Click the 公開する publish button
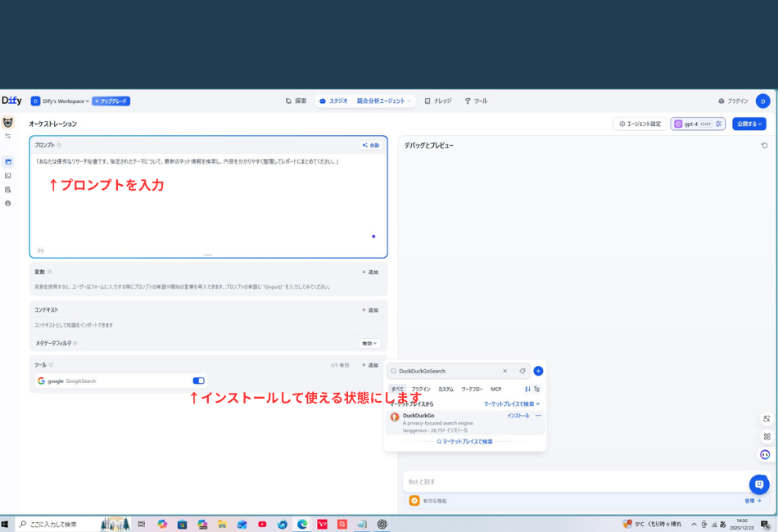This screenshot has height=532, width=778. coord(748,124)
